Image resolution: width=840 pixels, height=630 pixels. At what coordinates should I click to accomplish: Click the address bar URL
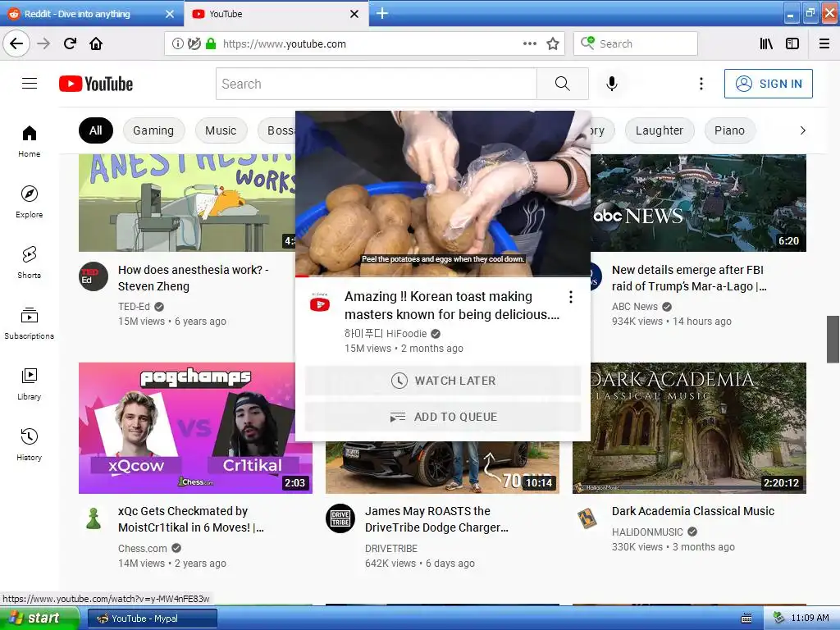point(285,44)
